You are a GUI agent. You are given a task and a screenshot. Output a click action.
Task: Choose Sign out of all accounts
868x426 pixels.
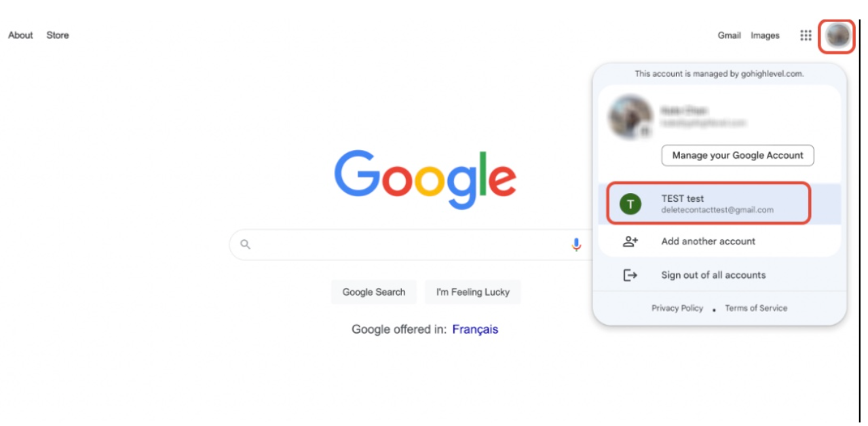(719, 275)
